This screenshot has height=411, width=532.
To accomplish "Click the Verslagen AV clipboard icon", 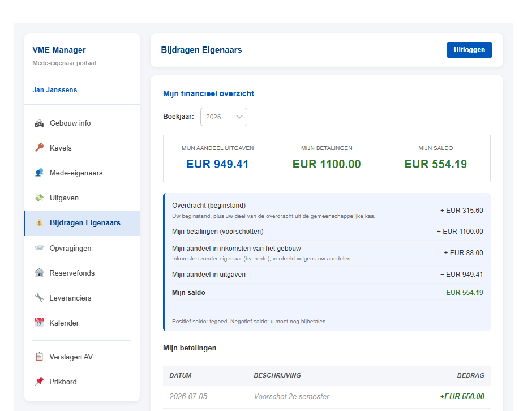I will [x=40, y=357].
